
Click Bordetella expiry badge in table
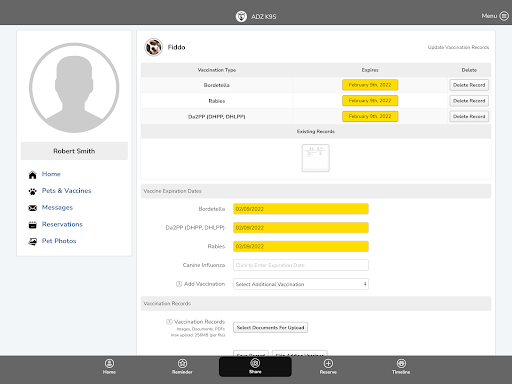[x=370, y=85]
